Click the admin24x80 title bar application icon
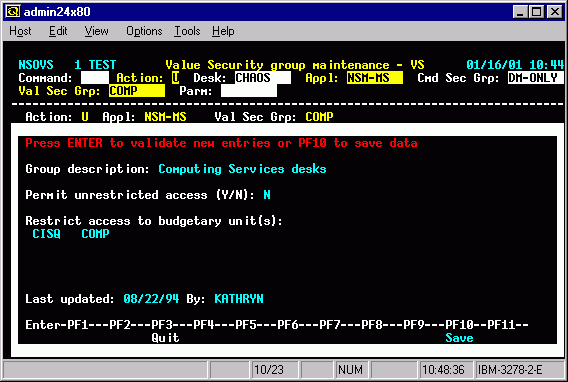568x382 pixels. click(13, 12)
